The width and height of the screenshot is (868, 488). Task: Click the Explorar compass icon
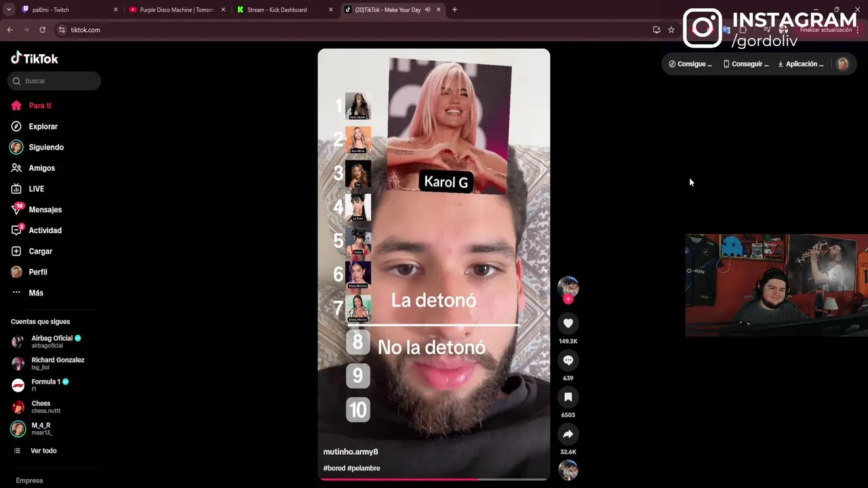[x=16, y=127]
